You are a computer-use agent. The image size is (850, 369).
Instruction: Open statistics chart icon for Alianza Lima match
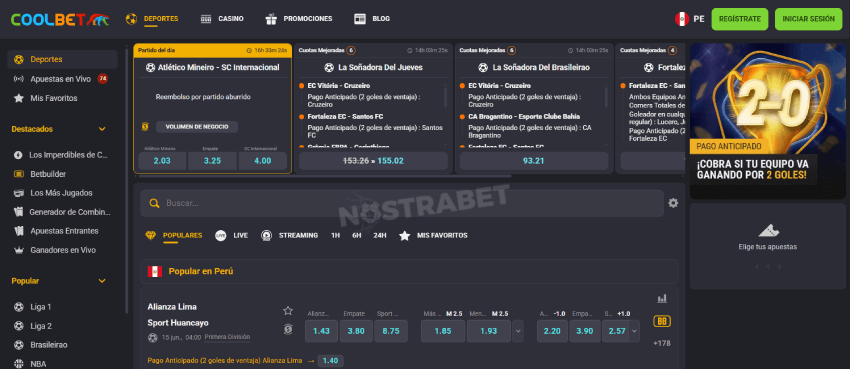tap(662, 299)
